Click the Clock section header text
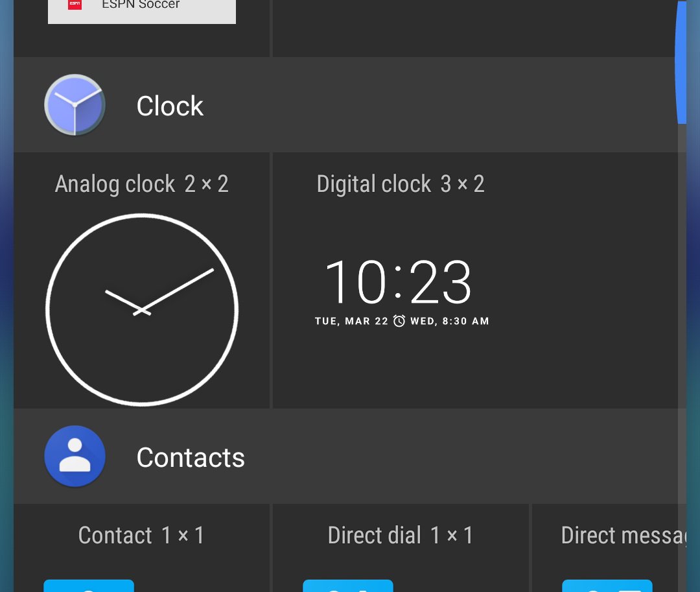Viewport: 700px width, 592px height. [170, 106]
